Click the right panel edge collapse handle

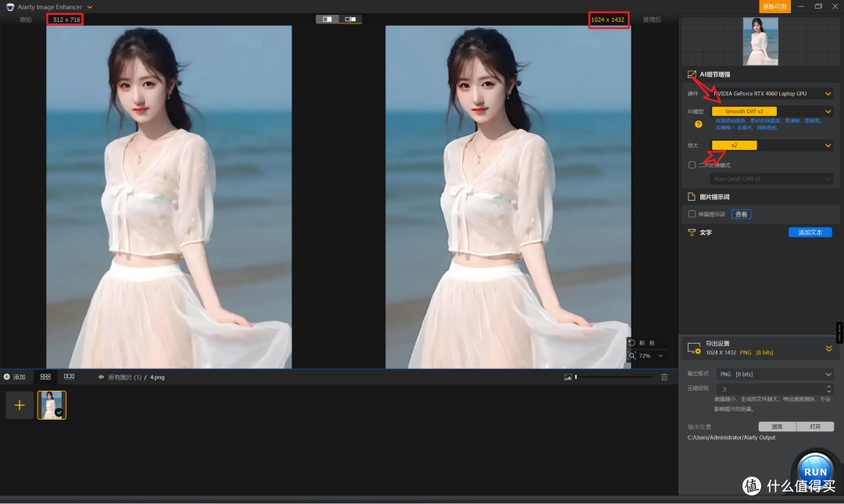click(x=839, y=332)
